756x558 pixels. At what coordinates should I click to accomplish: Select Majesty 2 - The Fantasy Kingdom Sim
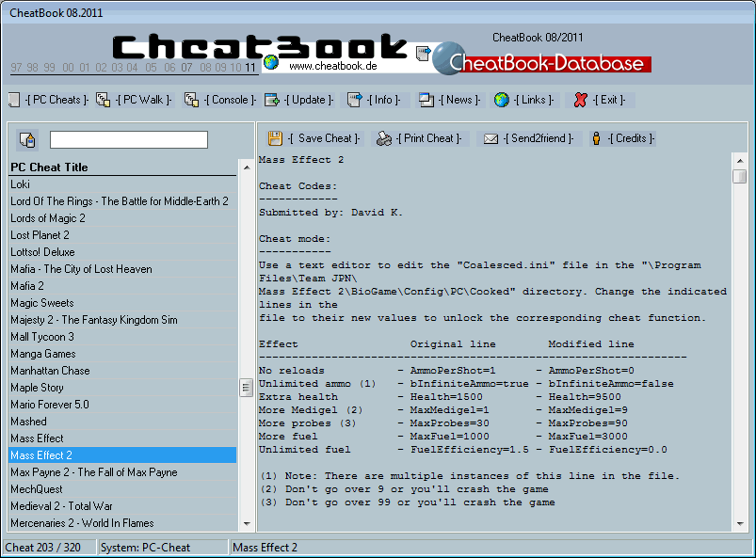[x=123, y=320]
